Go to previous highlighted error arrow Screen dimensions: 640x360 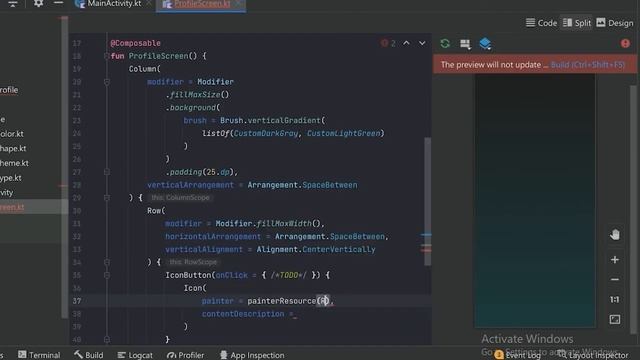[x=407, y=43]
